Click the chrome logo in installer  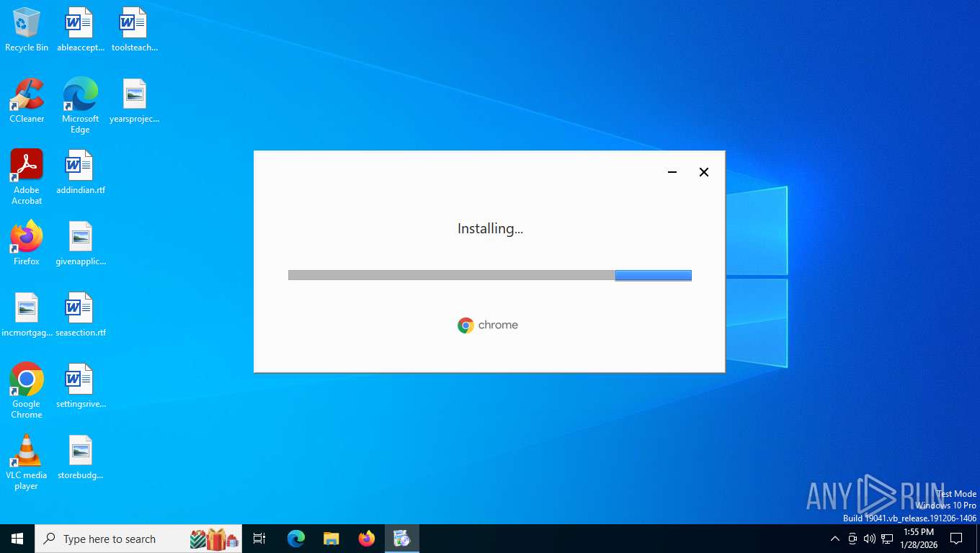488,325
